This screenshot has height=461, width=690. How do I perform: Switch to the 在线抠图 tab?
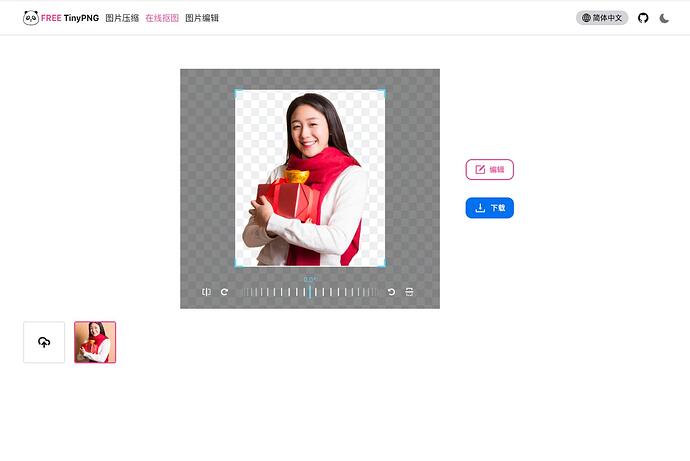pos(162,18)
